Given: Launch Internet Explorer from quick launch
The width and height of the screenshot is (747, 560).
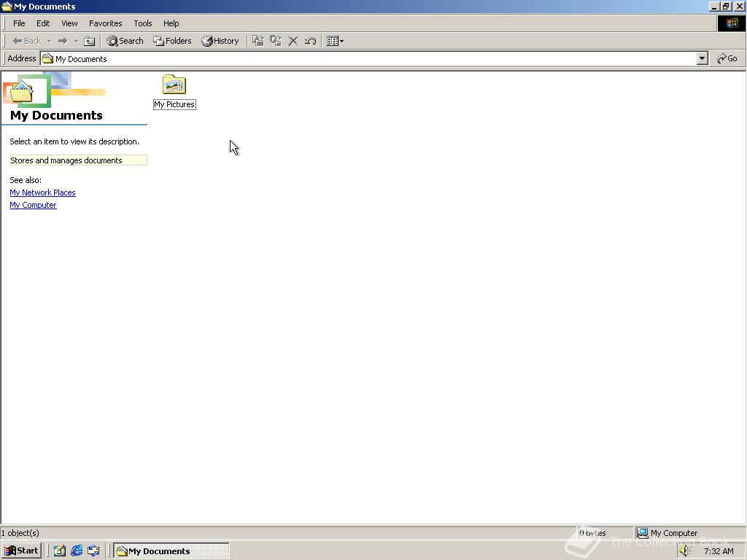Looking at the screenshot, I should tap(76, 551).
